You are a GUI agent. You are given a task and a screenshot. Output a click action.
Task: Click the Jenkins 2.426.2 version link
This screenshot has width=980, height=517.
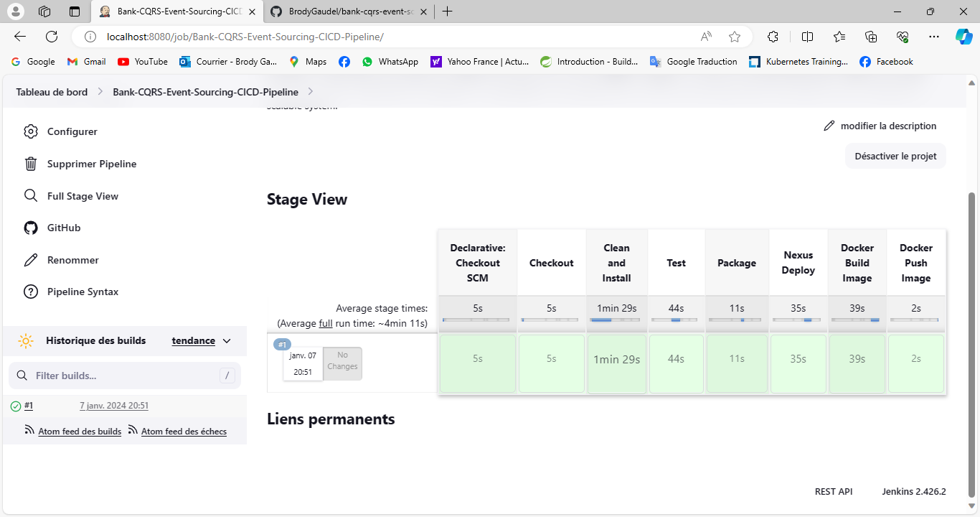[x=914, y=492]
